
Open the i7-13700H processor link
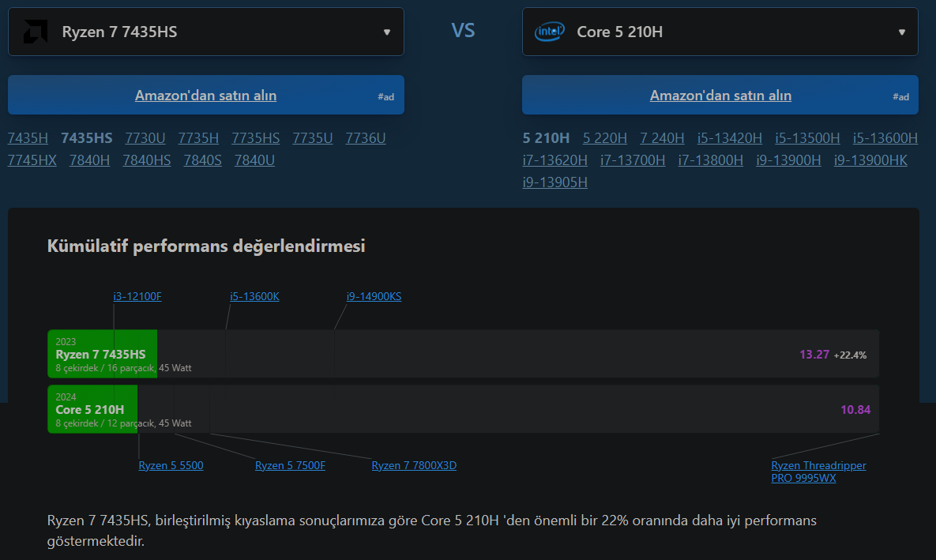pyautogui.click(x=633, y=160)
